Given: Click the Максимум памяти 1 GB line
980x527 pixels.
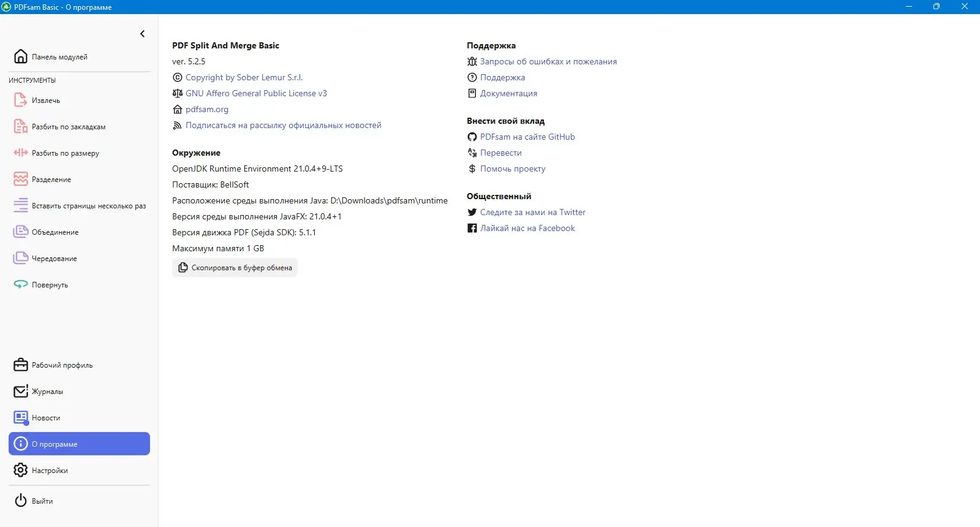Looking at the screenshot, I should pos(218,248).
